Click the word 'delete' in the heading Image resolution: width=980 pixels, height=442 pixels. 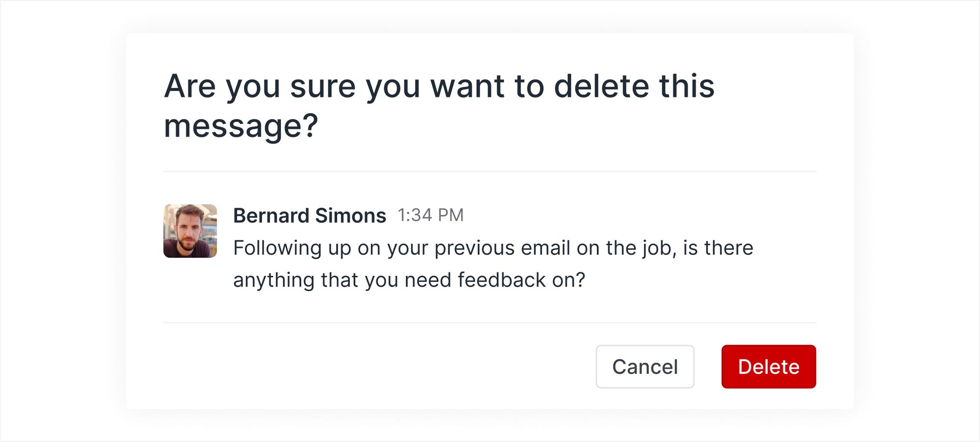pyautogui.click(x=601, y=86)
